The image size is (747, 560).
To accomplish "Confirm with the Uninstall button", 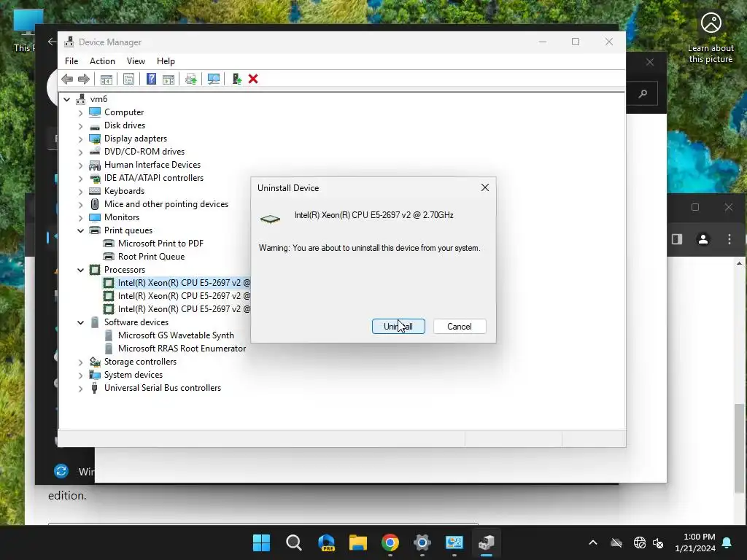I will click(x=398, y=326).
